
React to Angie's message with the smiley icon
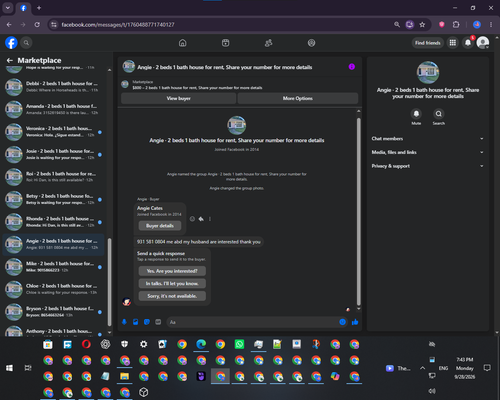tap(192, 219)
